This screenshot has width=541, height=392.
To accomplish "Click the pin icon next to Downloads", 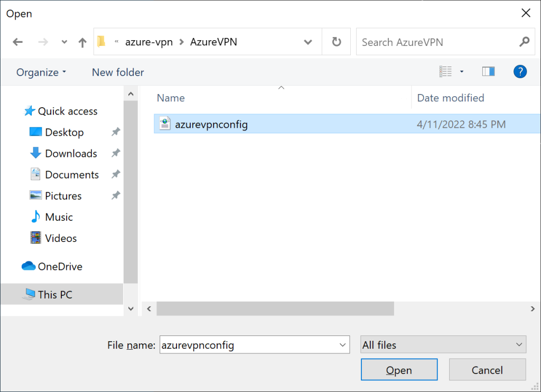I will coord(116,153).
